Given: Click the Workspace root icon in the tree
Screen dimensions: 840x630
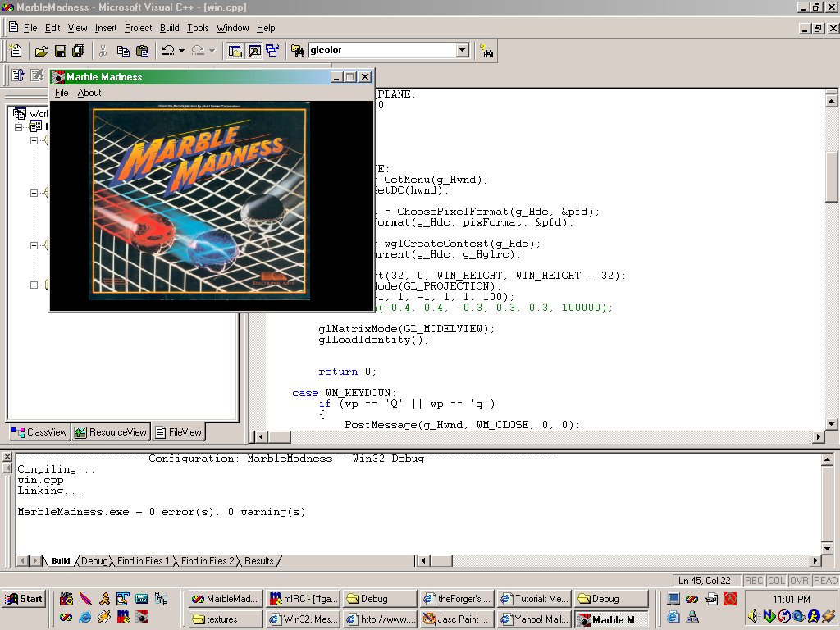Looking at the screenshot, I should (x=20, y=113).
